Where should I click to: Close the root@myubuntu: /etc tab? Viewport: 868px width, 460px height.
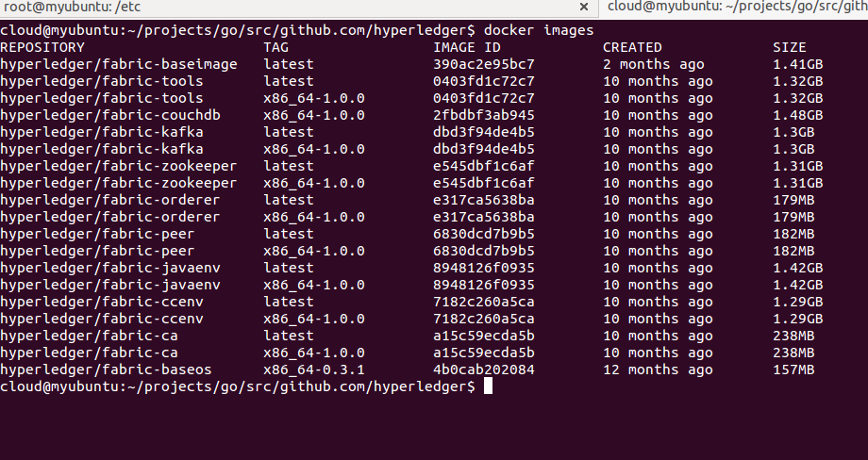point(586,8)
